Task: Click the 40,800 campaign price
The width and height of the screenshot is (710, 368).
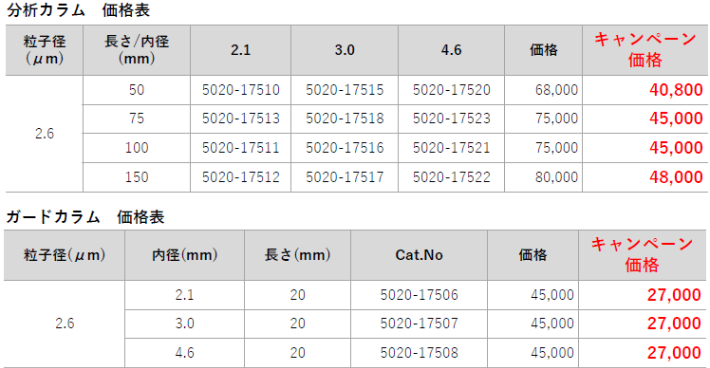Action: (x=676, y=90)
